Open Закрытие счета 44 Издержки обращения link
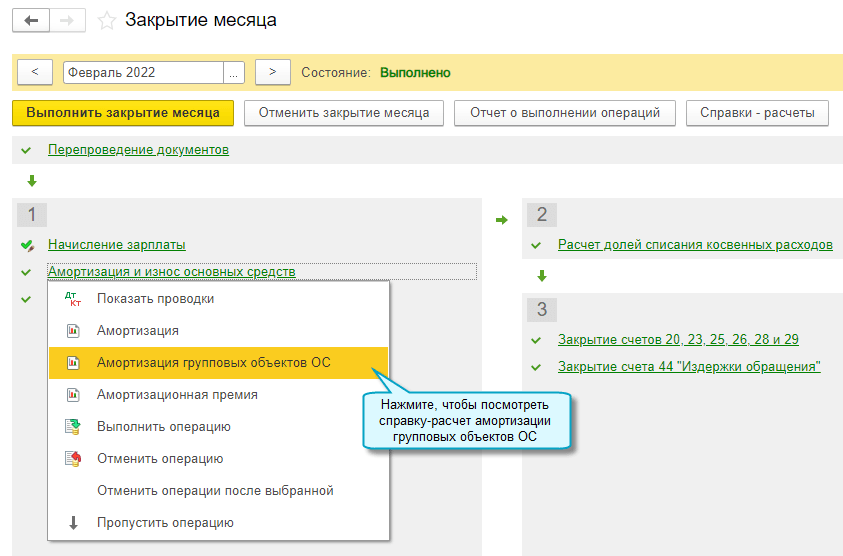This screenshot has height=556, width=843. click(689, 367)
